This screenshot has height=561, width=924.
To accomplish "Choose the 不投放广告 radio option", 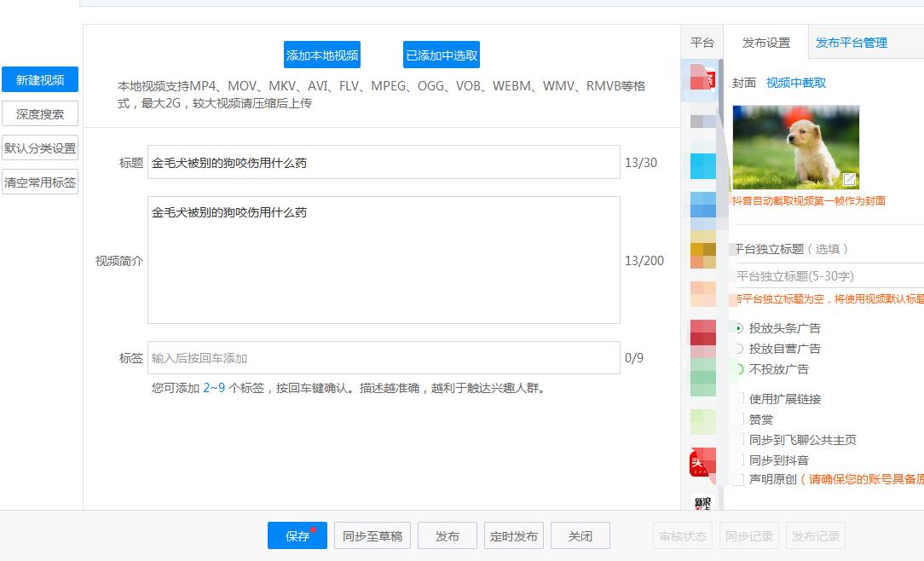I will click(x=738, y=369).
